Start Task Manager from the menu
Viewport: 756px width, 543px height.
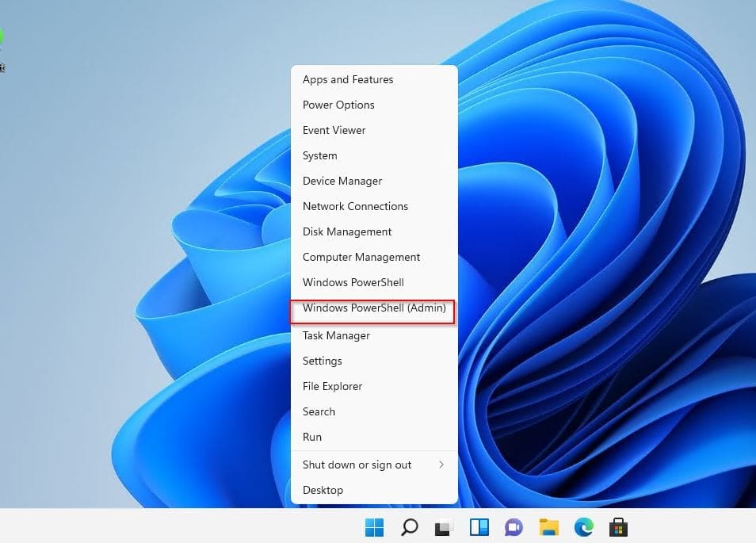coord(336,335)
